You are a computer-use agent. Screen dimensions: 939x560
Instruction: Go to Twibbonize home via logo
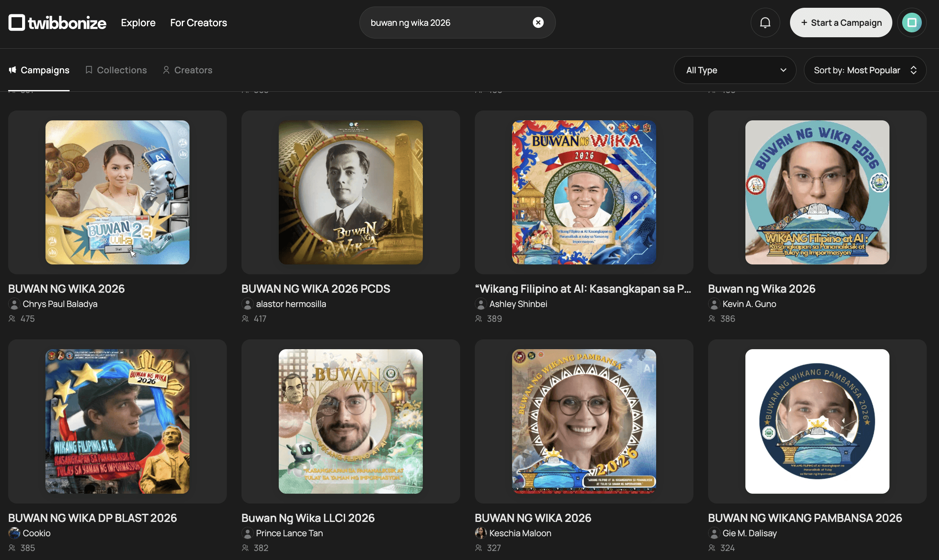click(57, 23)
